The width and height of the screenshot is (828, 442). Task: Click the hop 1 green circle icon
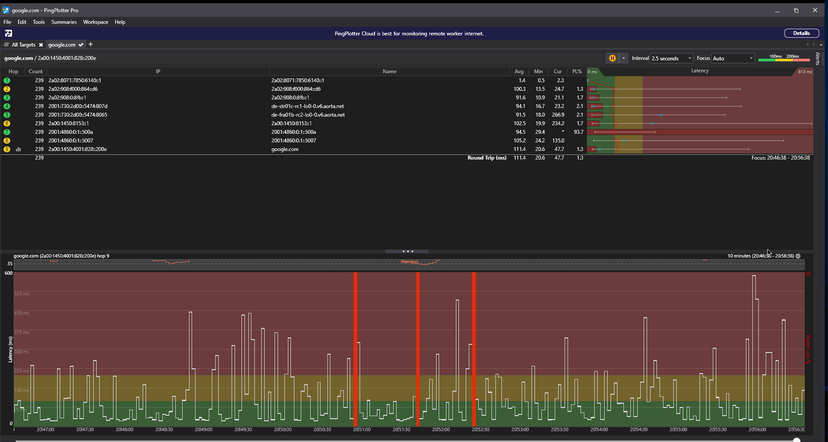point(7,80)
